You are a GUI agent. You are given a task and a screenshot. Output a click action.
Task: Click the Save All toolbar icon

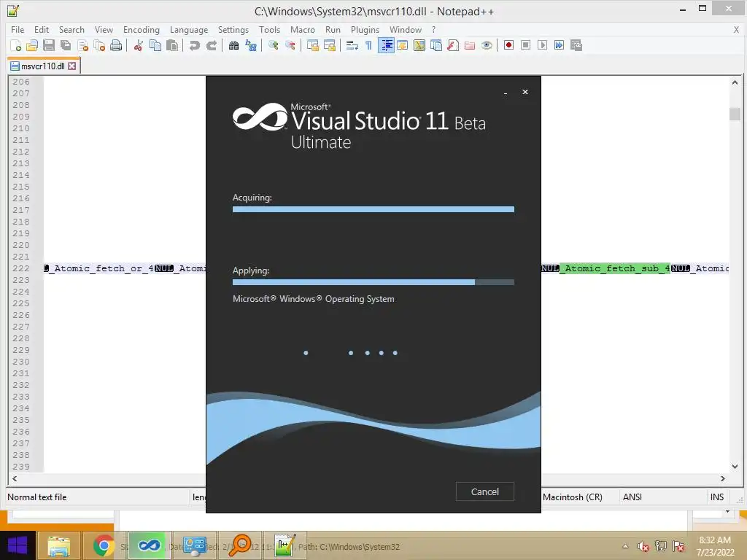pos(66,46)
